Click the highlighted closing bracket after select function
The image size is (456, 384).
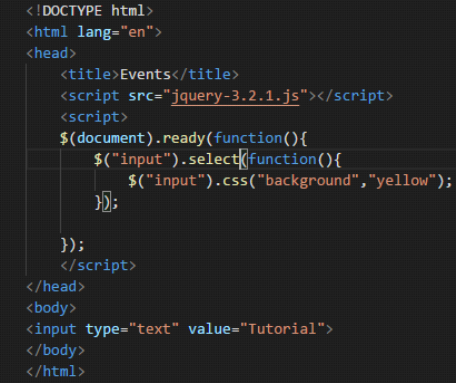coord(107,202)
